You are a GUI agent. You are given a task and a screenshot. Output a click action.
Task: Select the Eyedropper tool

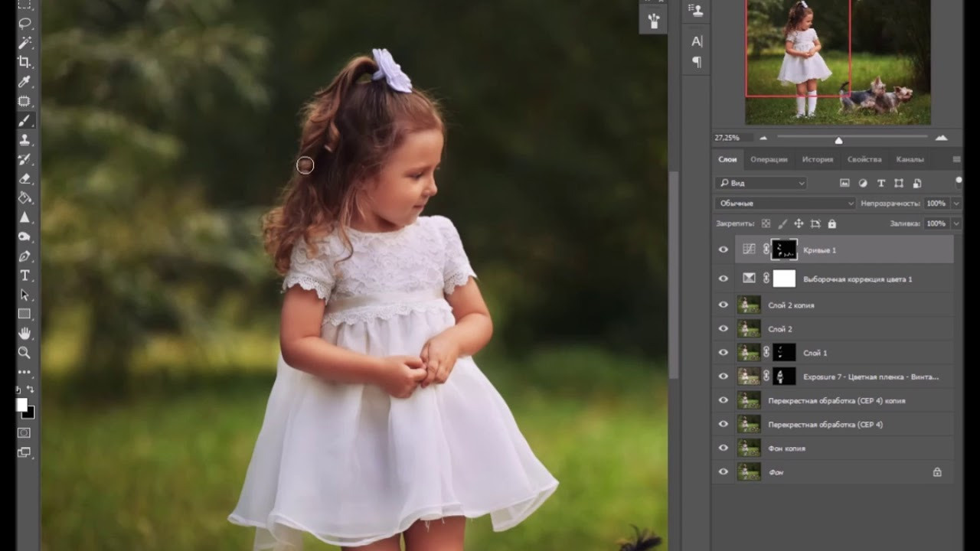[x=24, y=81]
